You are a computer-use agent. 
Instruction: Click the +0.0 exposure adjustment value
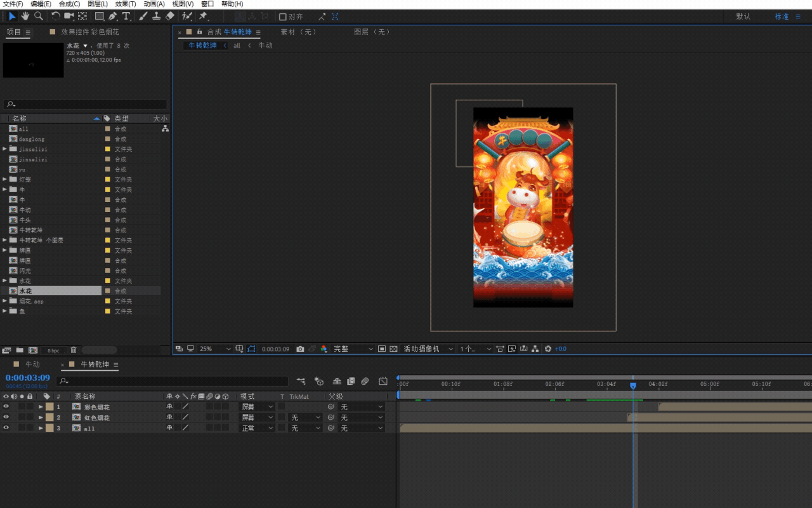(561, 349)
